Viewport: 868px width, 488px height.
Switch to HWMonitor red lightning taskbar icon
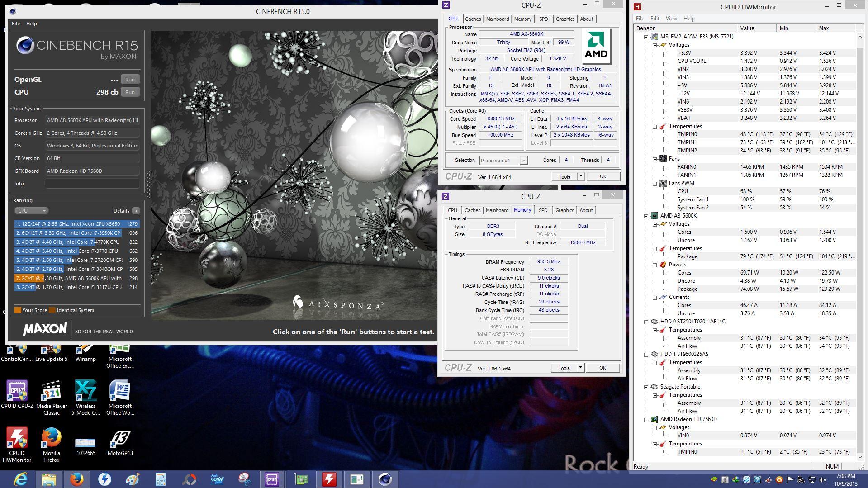click(329, 479)
